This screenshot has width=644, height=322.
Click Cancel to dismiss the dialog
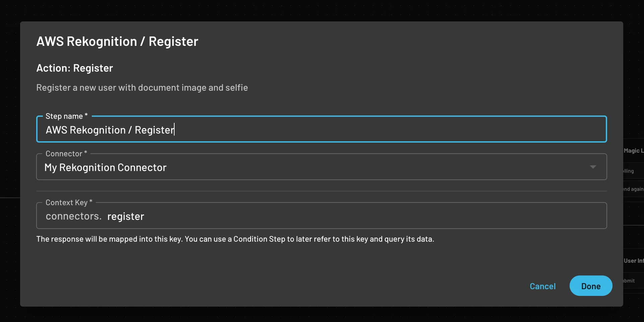[542, 286]
